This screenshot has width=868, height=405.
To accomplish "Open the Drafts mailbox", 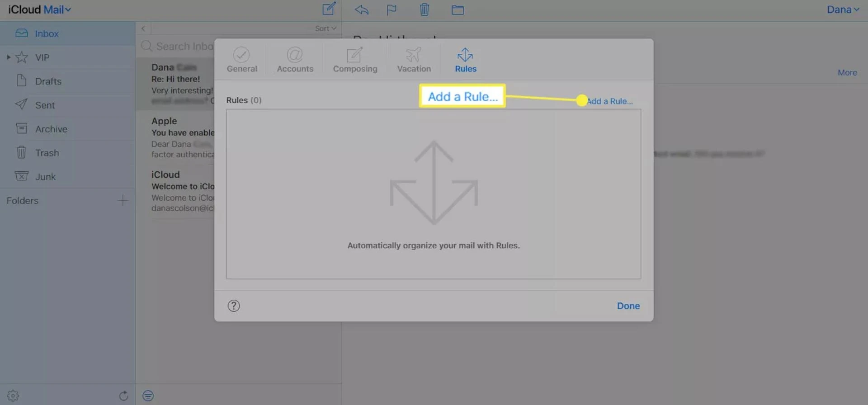I will [x=67, y=81].
